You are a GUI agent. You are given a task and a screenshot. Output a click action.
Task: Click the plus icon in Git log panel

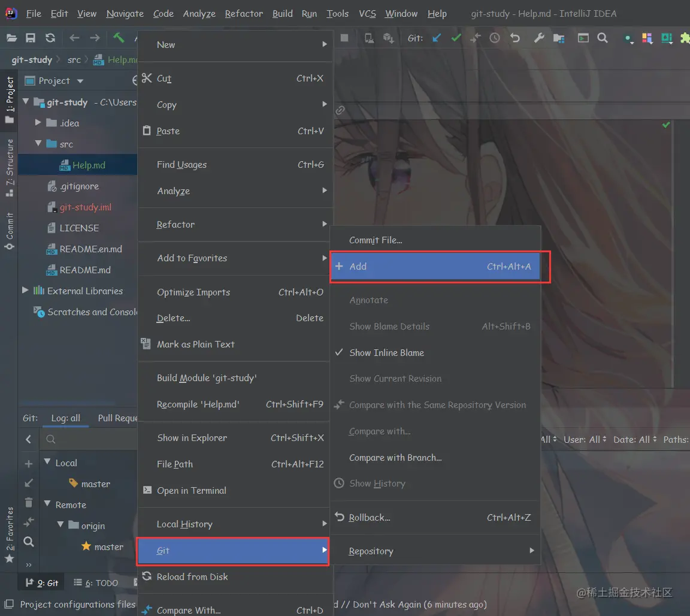29,464
